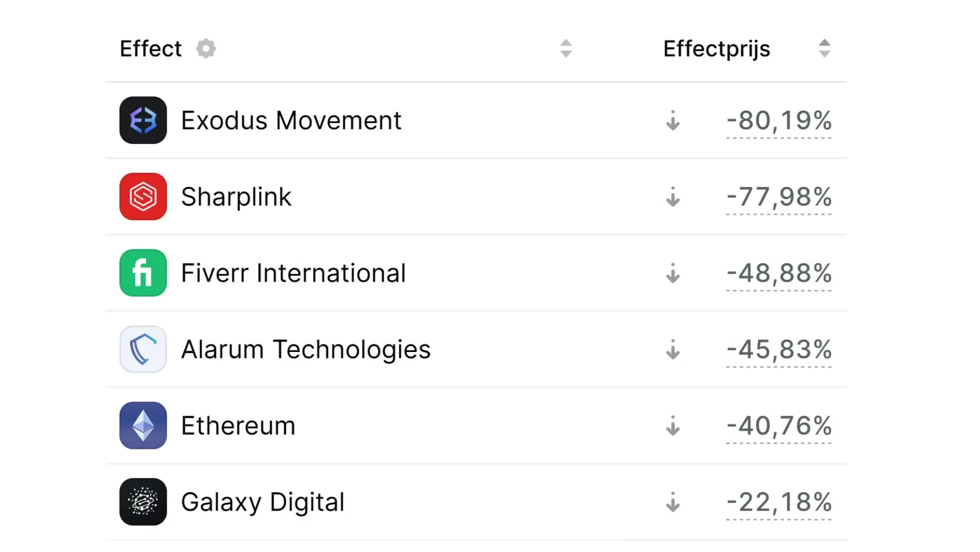
Task: Open the Galaxy Digital name link
Action: tap(262, 502)
